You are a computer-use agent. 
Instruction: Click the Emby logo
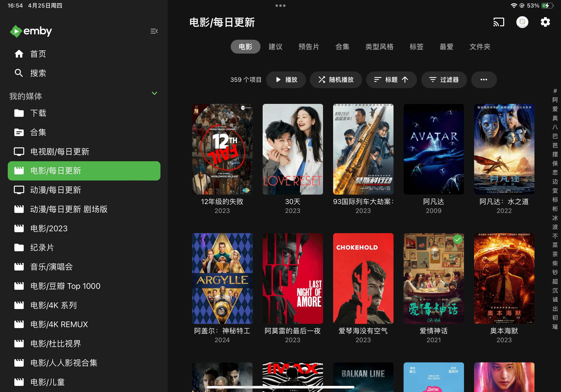point(31,31)
